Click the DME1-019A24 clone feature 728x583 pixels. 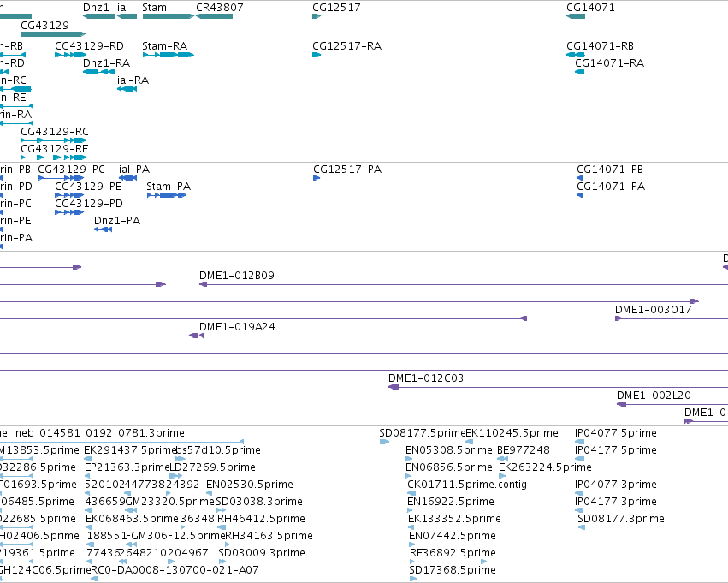click(464, 336)
